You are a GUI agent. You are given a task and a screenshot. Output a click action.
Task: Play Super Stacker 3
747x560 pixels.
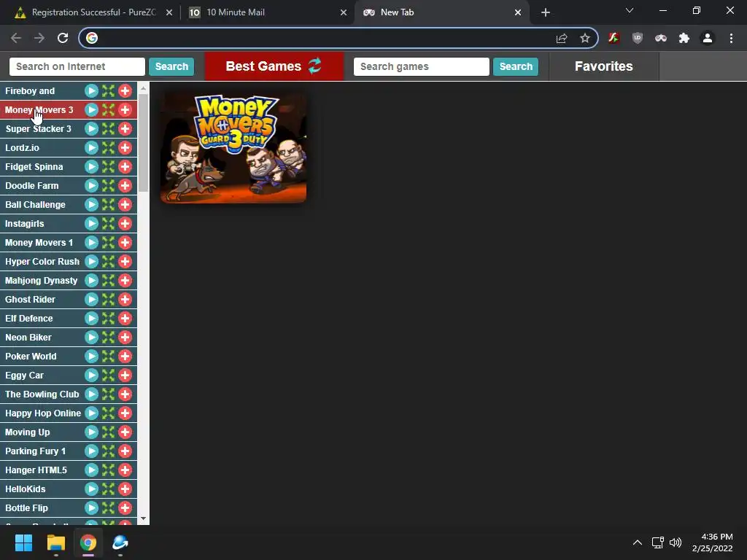(91, 128)
